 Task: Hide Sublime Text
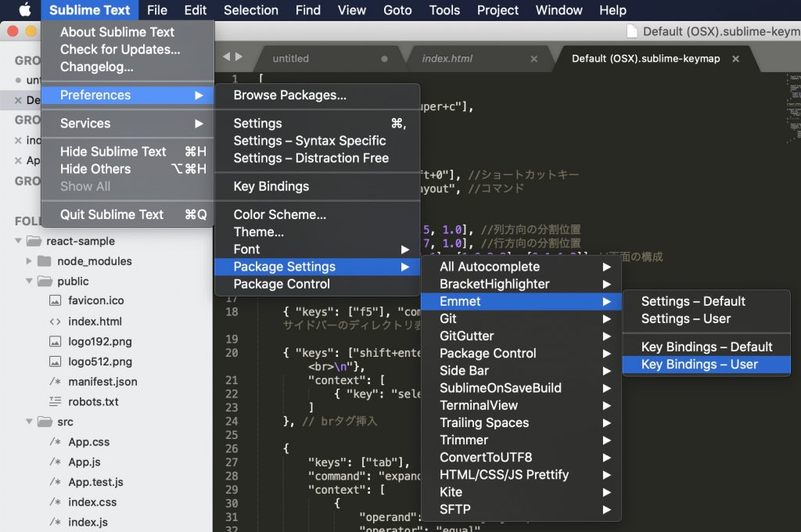click(x=128, y=152)
